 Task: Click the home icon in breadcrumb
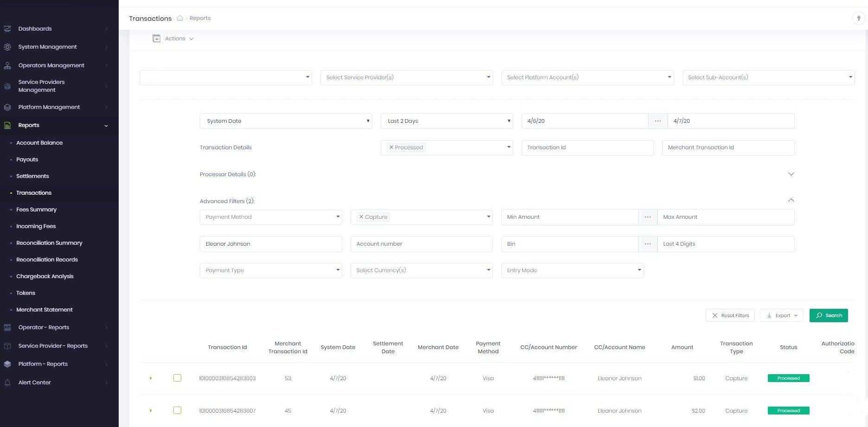tap(180, 18)
